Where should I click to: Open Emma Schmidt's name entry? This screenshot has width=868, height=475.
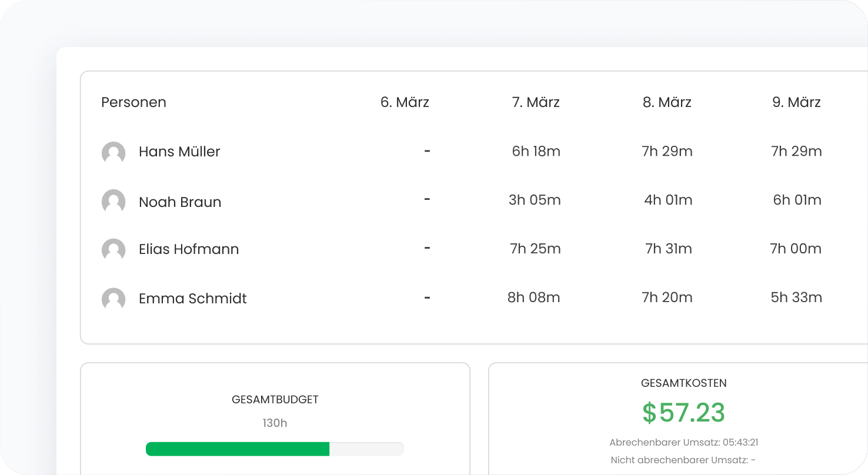(x=192, y=299)
